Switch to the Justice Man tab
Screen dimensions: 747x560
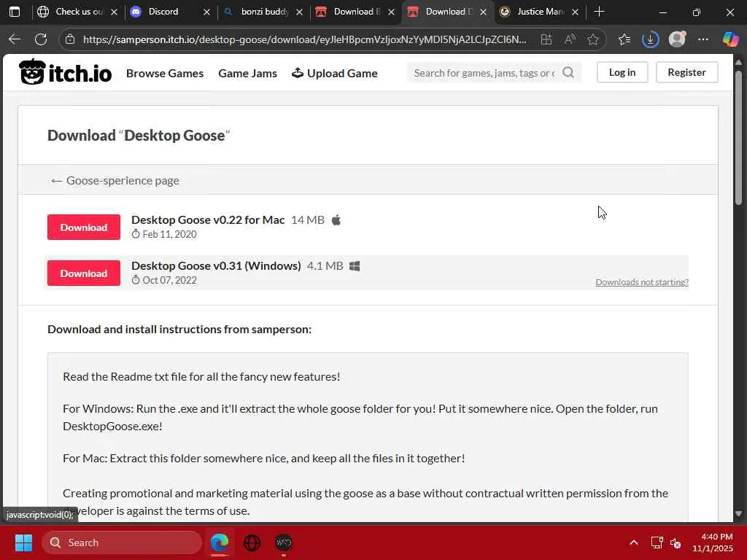pyautogui.click(x=538, y=12)
